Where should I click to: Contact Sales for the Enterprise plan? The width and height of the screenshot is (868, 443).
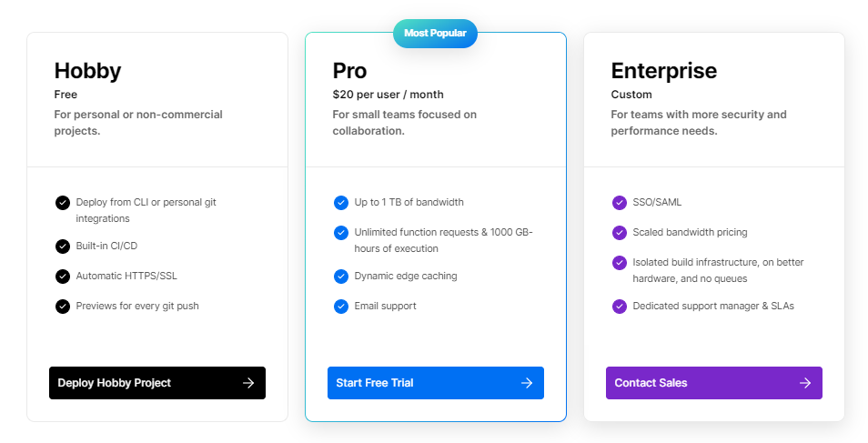714,383
